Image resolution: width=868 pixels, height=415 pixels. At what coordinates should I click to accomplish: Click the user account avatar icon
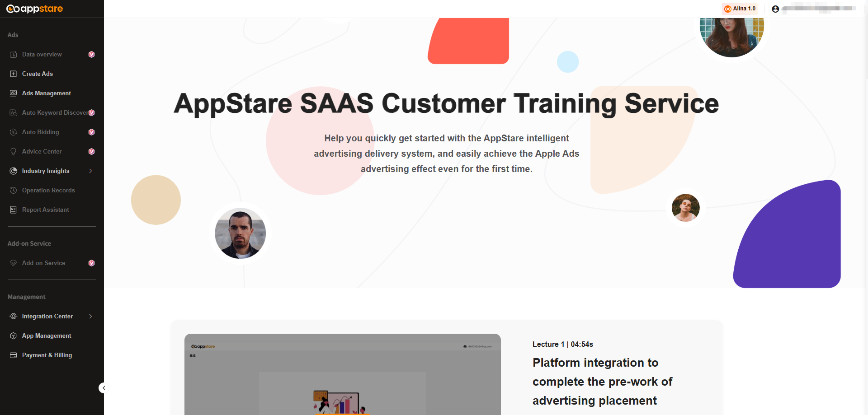click(775, 9)
